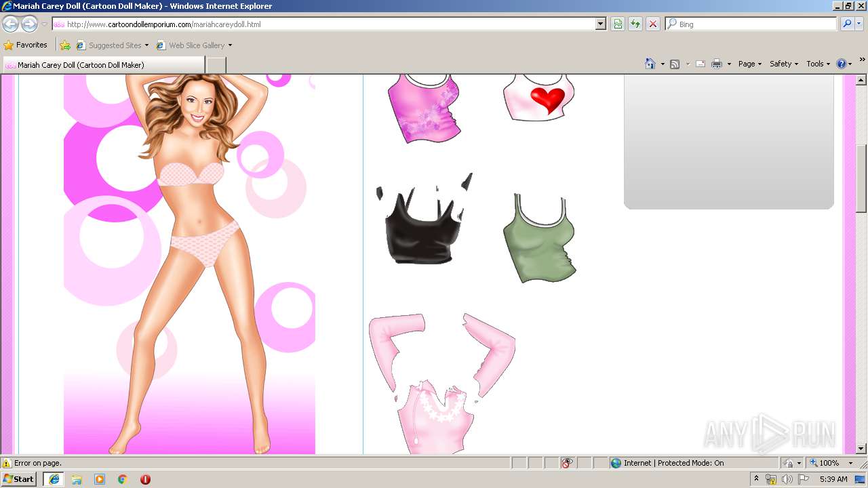The height and width of the screenshot is (488, 868).
Task: Expand the command bar overflow chevron
Action: [x=862, y=60]
